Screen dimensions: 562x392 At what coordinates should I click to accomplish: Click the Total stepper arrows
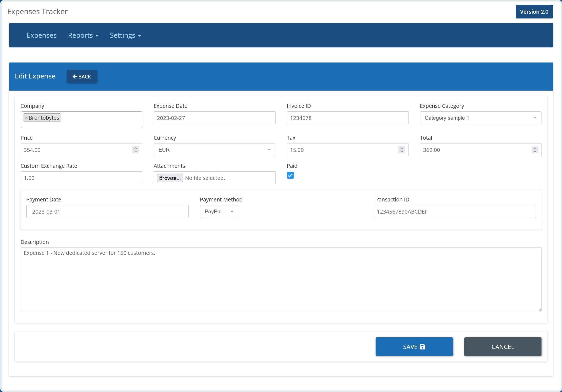pyautogui.click(x=535, y=150)
